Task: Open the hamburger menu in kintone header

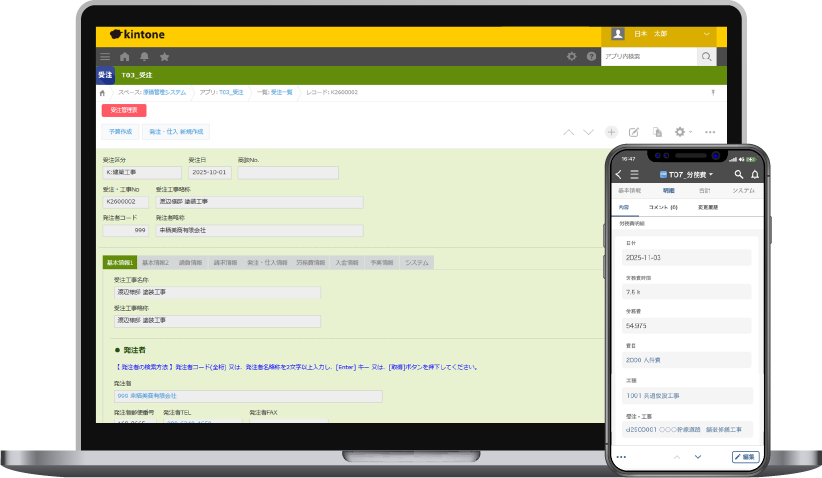Action: [105, 57]
